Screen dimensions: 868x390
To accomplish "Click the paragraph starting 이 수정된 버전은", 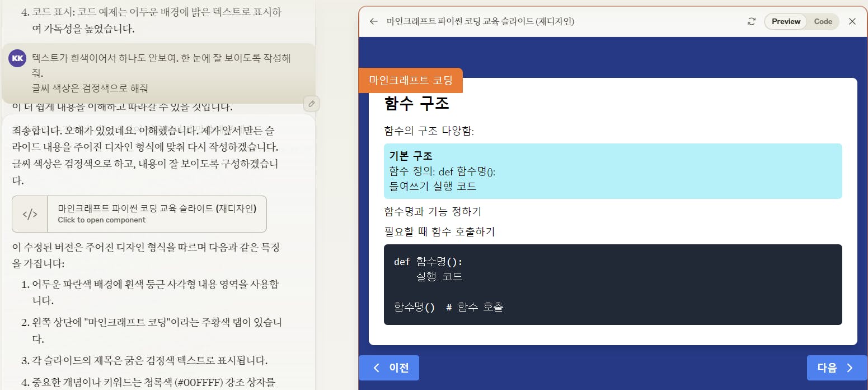I will coord(146,255).
